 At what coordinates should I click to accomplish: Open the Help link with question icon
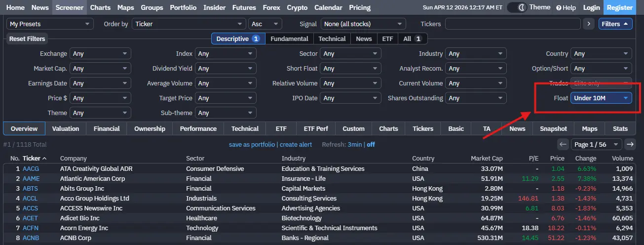point(566,7)
